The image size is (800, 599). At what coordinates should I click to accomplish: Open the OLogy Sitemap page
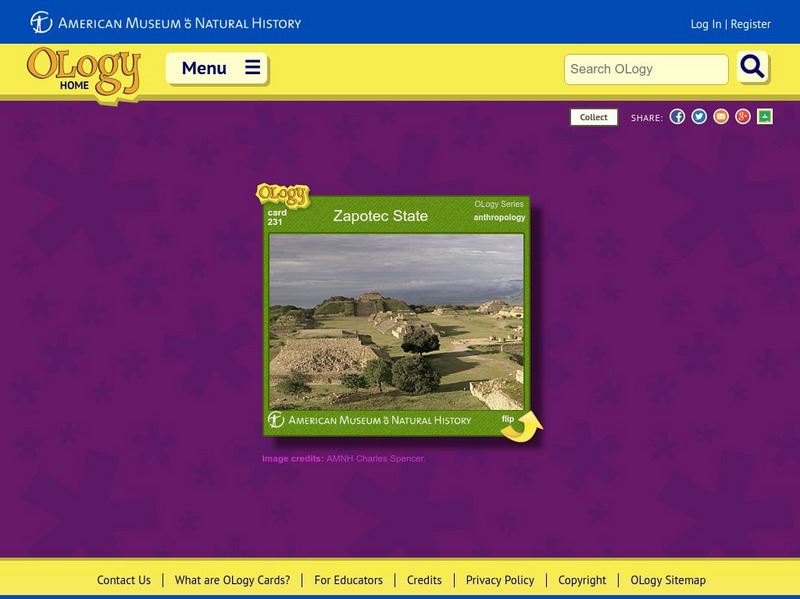(x=666, y=579)
